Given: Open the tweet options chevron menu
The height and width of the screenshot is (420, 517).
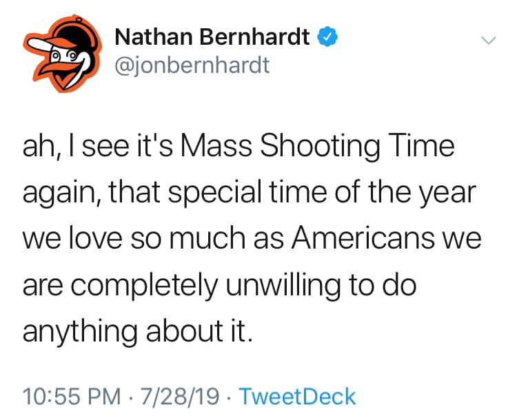Looking at the screenshot, I should [488, 41].
